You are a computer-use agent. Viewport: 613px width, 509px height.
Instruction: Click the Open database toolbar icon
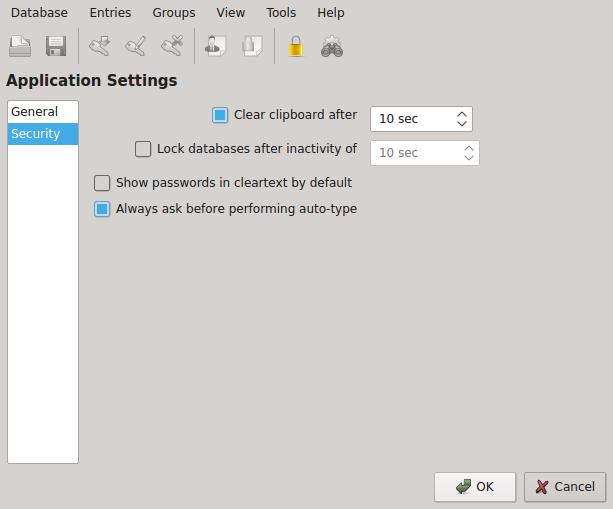pos(20,47)
